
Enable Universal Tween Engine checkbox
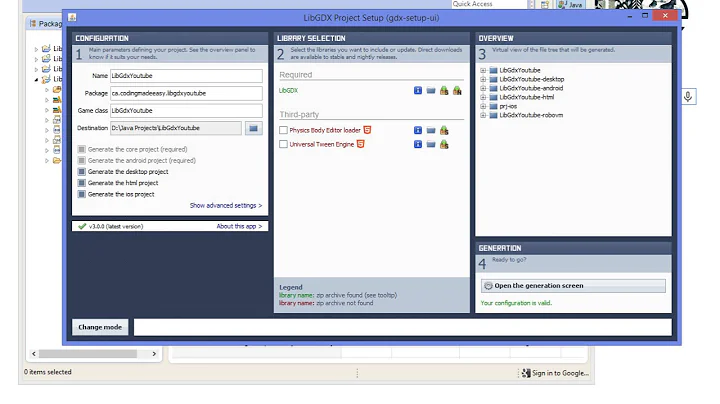(x=283, y=144)
